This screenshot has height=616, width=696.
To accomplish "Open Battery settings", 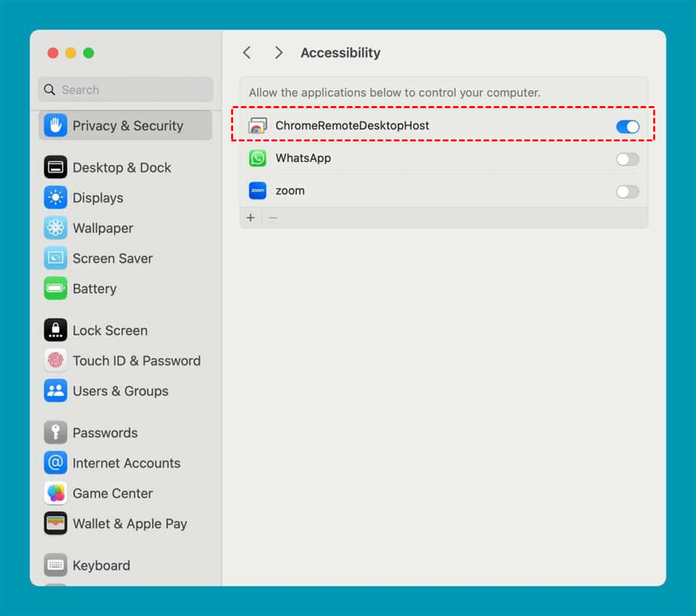I will click(126, 288).
